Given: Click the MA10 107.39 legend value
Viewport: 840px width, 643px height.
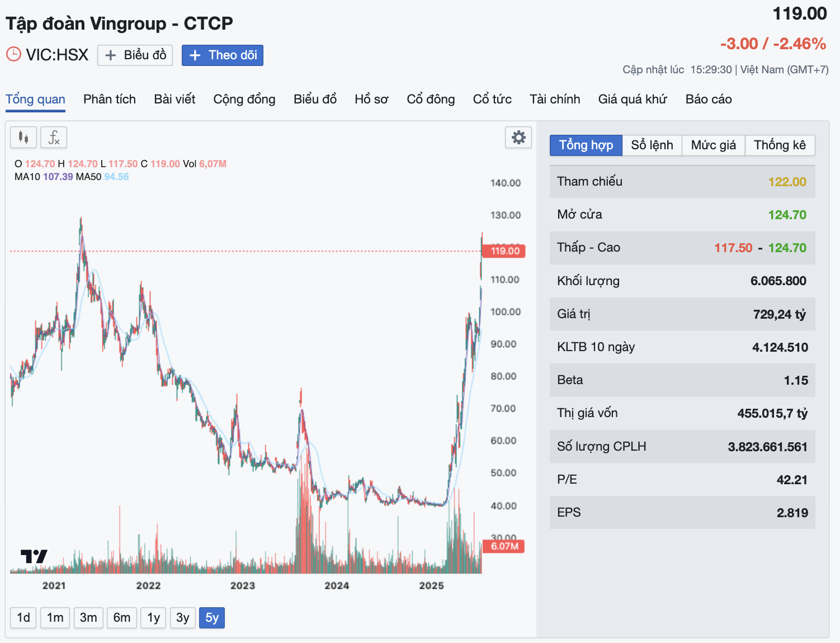Looking at the screenshot, I should tap(58, 177).
